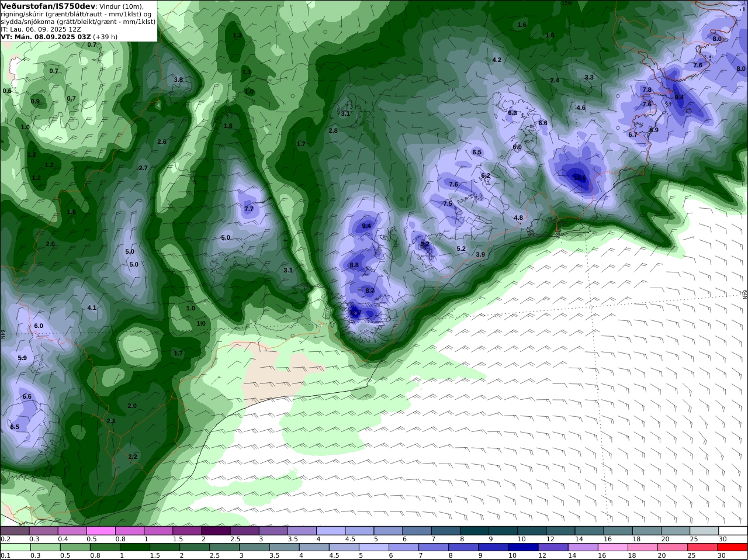
Task: Click the 14–16 swatch in the upper snow legend
Action: 590,531
